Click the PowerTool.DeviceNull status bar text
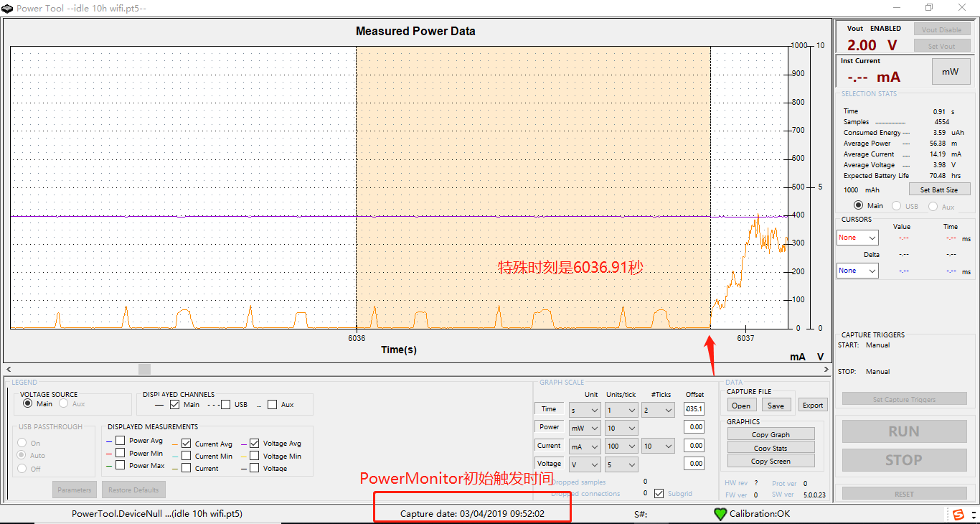Screen dimensions: 980x524 [x=157, y=514]
